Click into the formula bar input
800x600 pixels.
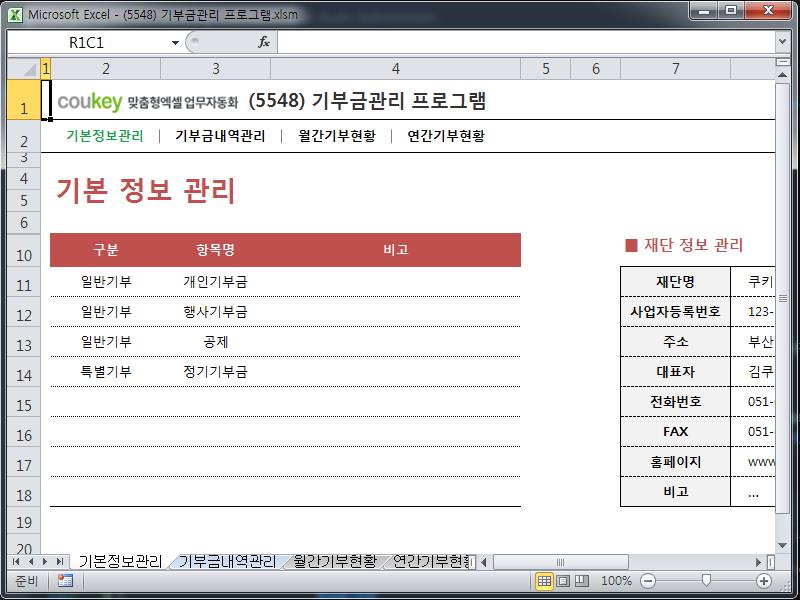tap(526, 42)
